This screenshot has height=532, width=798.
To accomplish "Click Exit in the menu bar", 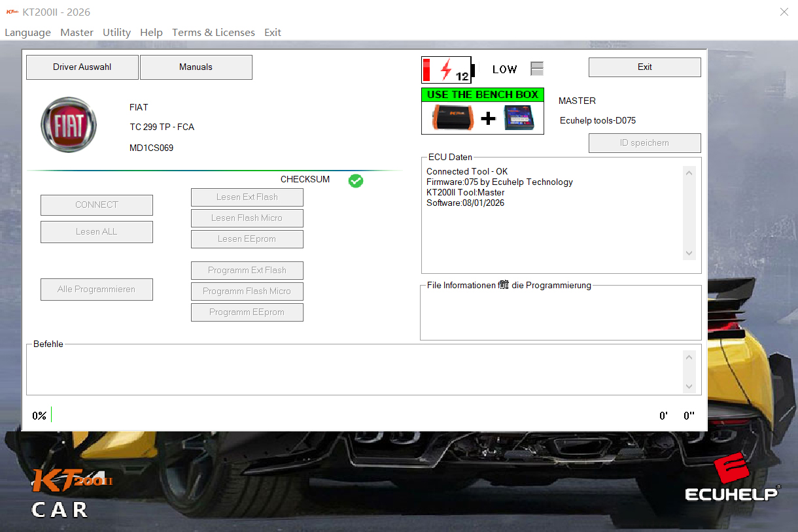I will click(x=273, y=32).
